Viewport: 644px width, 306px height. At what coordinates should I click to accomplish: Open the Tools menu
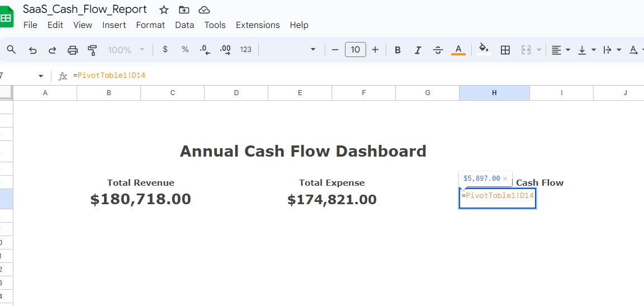coord(215,25)
